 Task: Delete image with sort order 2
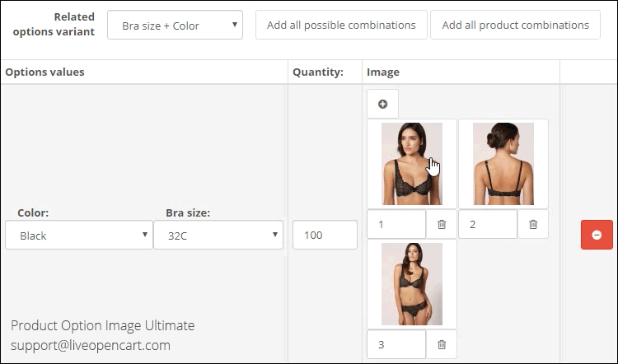click(x=533, y=224)
